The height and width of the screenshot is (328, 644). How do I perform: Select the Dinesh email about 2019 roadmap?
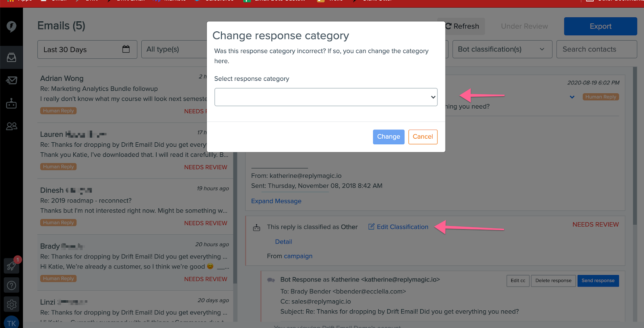[135, 207]
